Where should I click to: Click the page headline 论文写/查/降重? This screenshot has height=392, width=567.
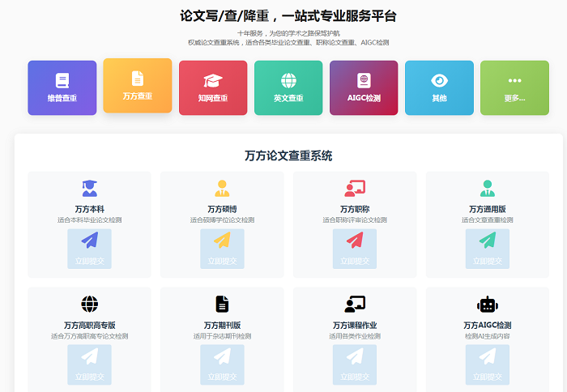[224, 16]
